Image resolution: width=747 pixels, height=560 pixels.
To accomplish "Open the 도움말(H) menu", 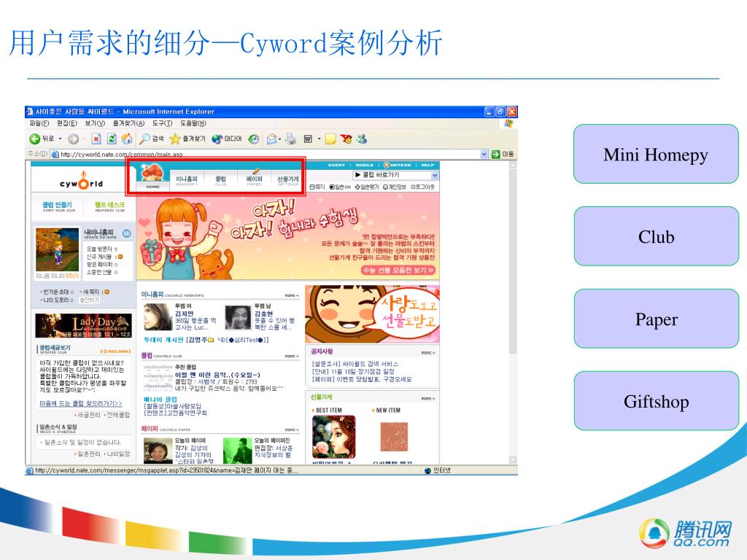I will point(193,123).
